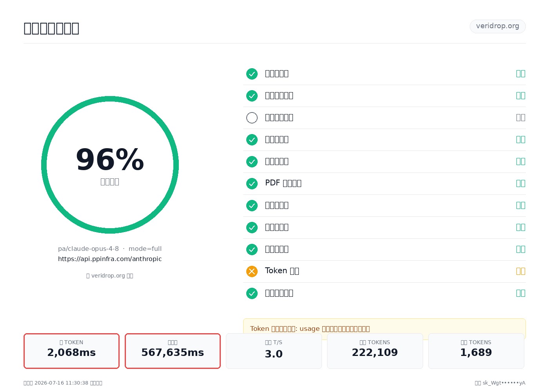
Task: Click the green check icon just above Token row
Action: (x=252, y=249)
